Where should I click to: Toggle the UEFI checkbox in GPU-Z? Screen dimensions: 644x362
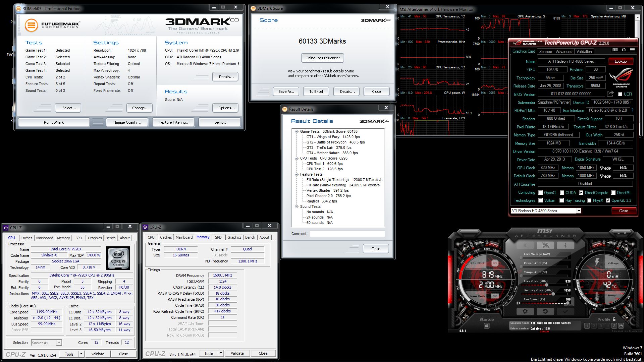tap(620, 94)
